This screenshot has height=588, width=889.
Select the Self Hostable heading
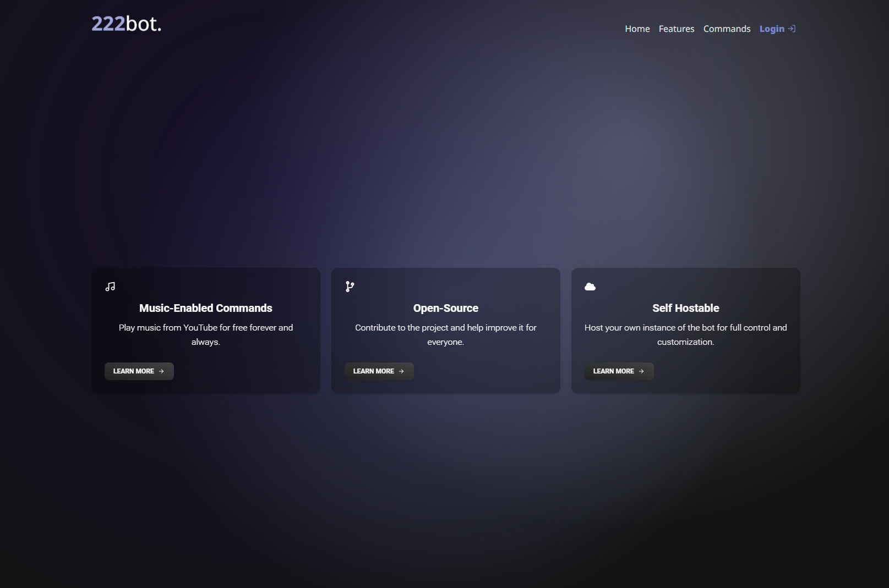(x=686, y=308)
